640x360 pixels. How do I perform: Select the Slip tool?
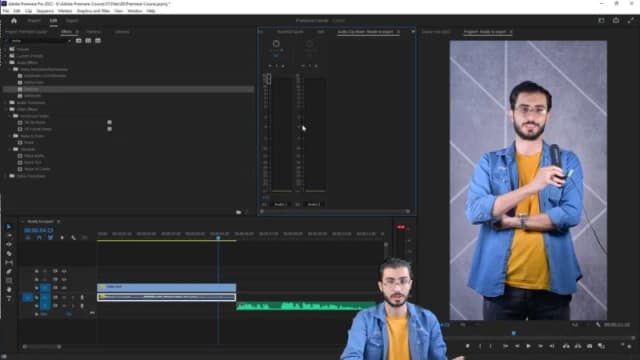pos(9,263)
